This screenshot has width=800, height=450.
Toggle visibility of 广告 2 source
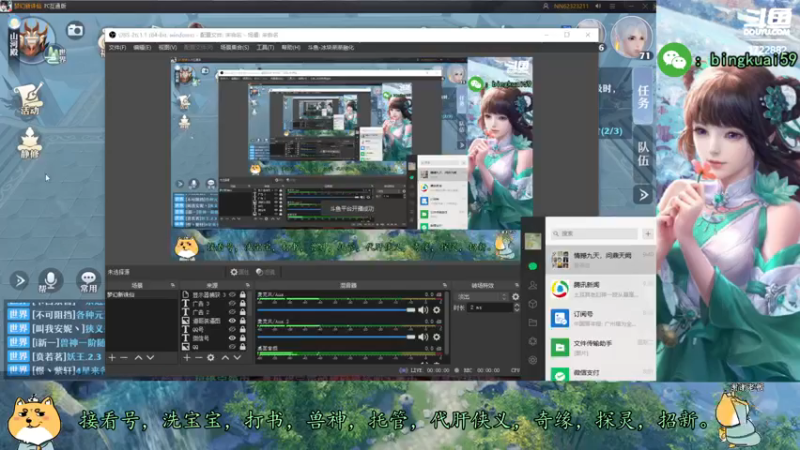pyautogui.click(x=233, y=312)
